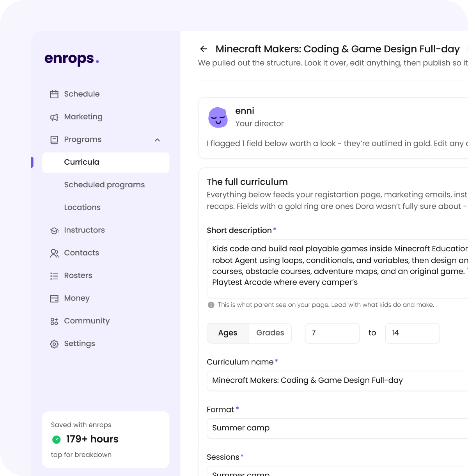Select the Curricula submenu item

click(106, 162)
